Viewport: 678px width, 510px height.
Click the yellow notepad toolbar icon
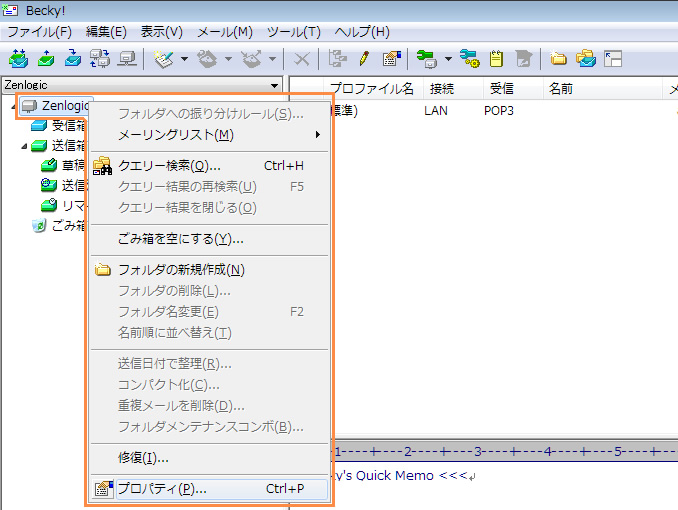pos(495,59)
